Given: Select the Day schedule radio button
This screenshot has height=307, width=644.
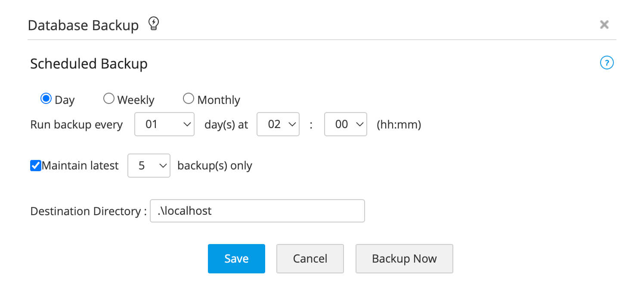Looking at the screenshot, I should click(46, 99).
